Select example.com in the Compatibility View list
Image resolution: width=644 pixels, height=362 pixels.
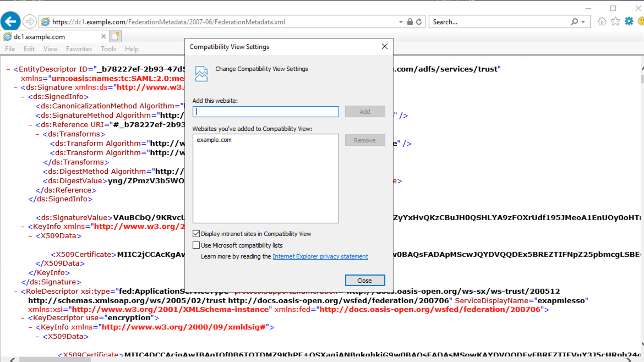pos(214,140)
